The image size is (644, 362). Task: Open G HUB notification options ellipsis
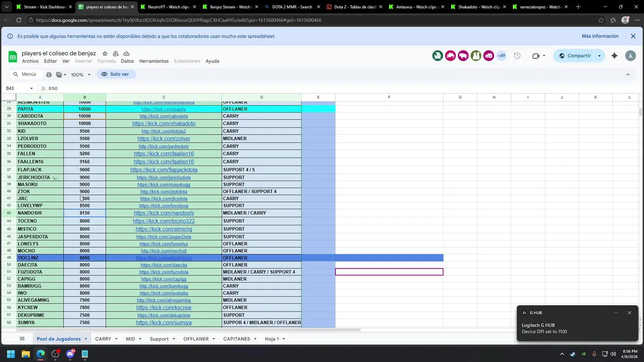[x=616, y=313]
